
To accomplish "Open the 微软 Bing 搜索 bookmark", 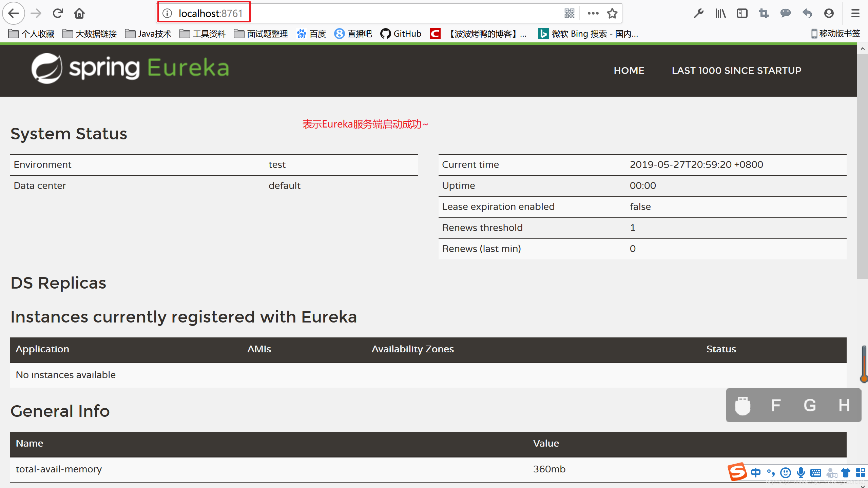I will (588, 34).
